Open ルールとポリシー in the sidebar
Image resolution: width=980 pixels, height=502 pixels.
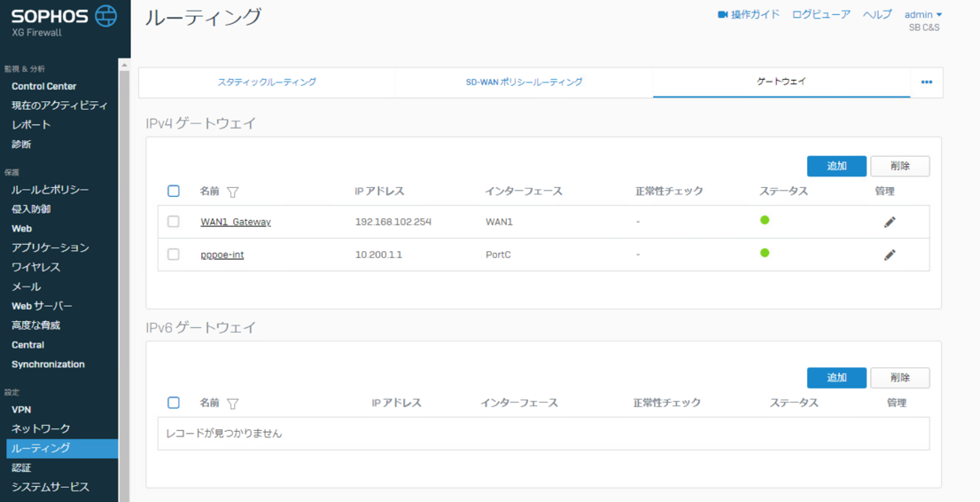point(50,190)
